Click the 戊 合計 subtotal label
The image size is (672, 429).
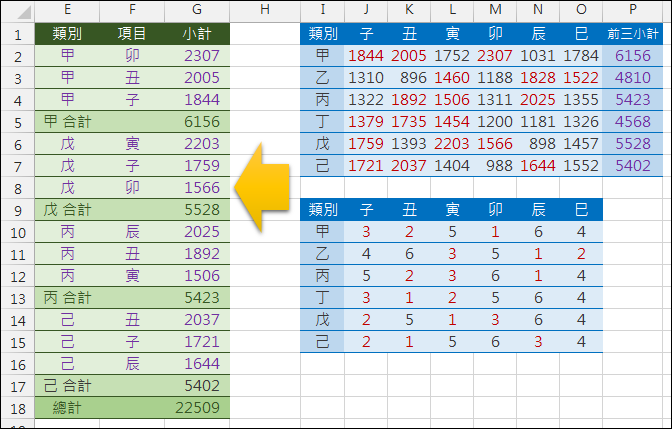(67, 210)
